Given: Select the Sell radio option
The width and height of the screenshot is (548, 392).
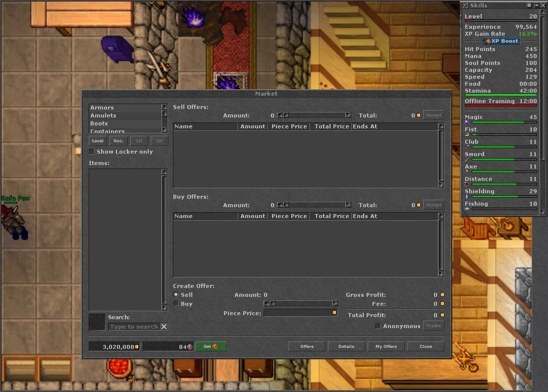Looking at the screenshot, I should coord(176,295).
